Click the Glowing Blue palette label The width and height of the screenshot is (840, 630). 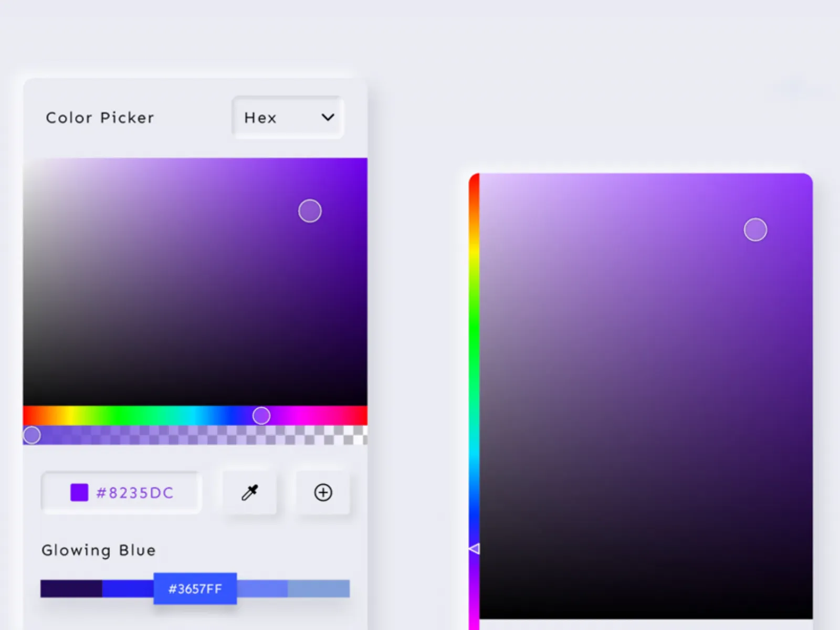point(98,550)
